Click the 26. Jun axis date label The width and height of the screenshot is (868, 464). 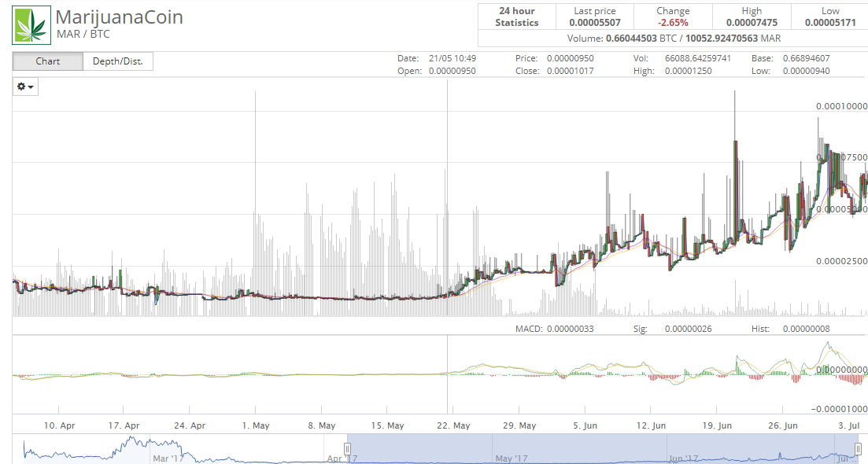tap(783, 425)
